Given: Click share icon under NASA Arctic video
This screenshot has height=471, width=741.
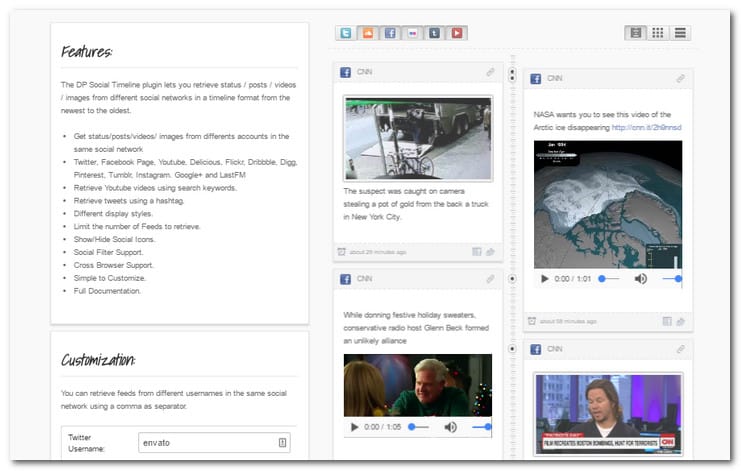Looking at the screenshot, I should pyautogui.click(x=680, y=322).
